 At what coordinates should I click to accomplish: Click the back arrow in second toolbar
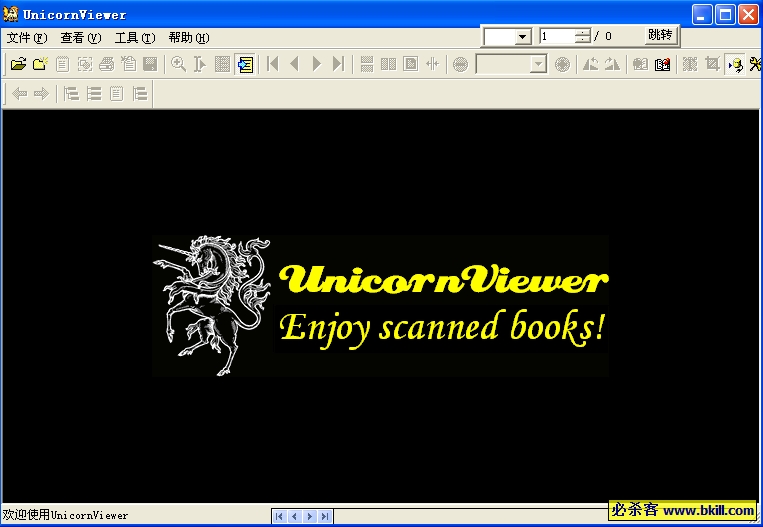tap(19, 93)
